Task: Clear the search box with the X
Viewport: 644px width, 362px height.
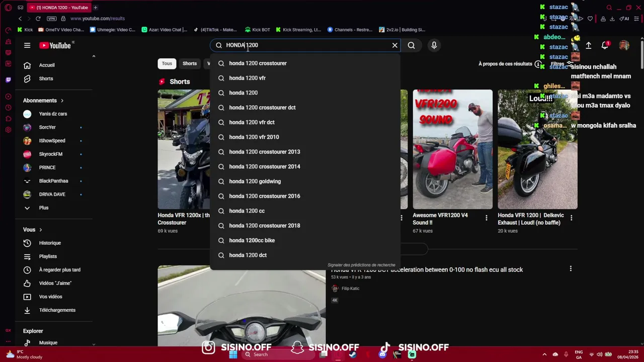Action: tap(395, 45)
